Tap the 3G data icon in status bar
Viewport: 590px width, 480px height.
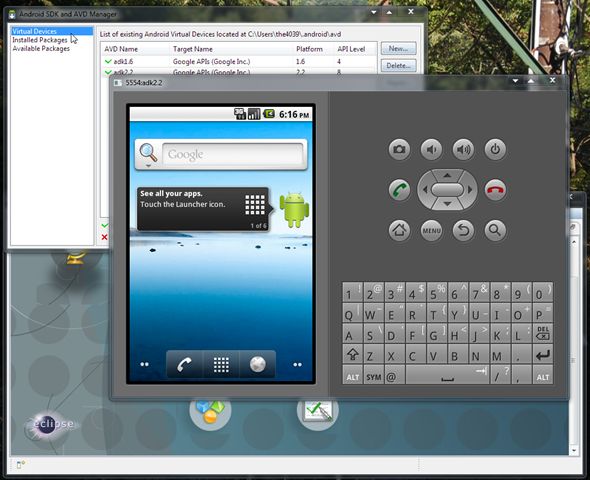pyautogui.click(x=240, y=114)
